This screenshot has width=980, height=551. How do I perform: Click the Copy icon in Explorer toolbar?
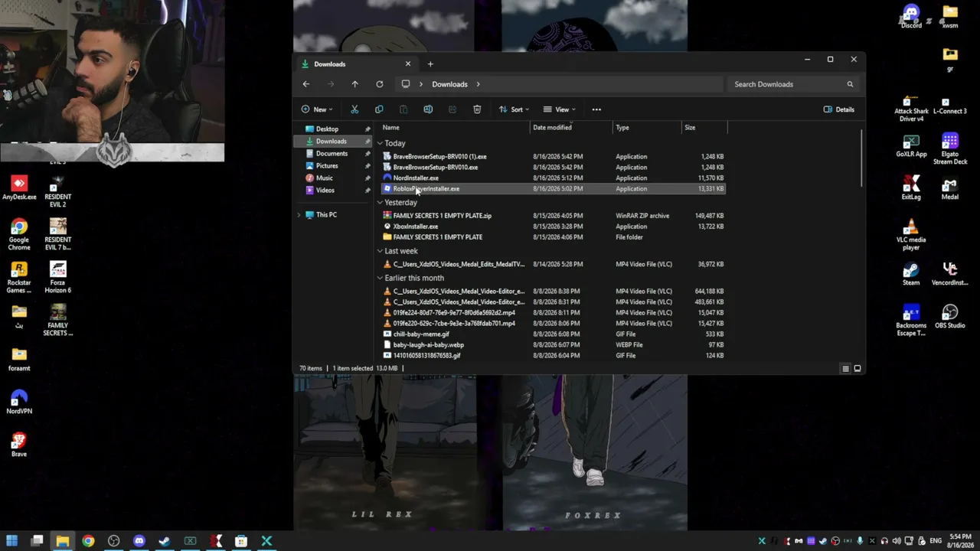pos(379,109)
